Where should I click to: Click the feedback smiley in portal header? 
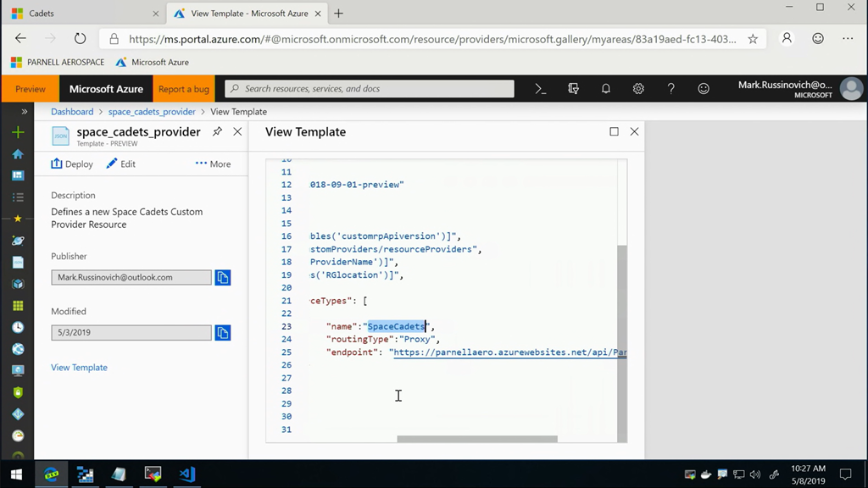pos(704,89)
